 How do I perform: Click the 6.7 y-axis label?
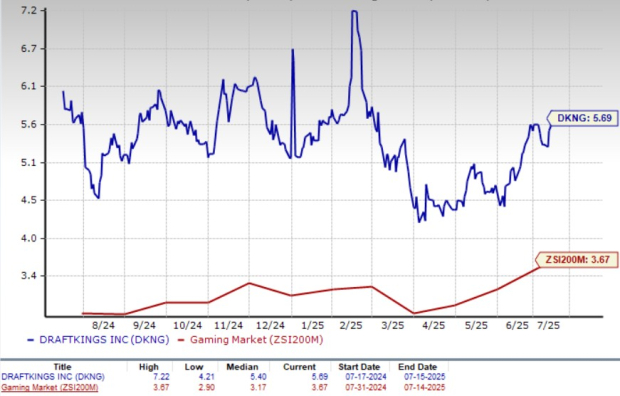pos(28,49)
